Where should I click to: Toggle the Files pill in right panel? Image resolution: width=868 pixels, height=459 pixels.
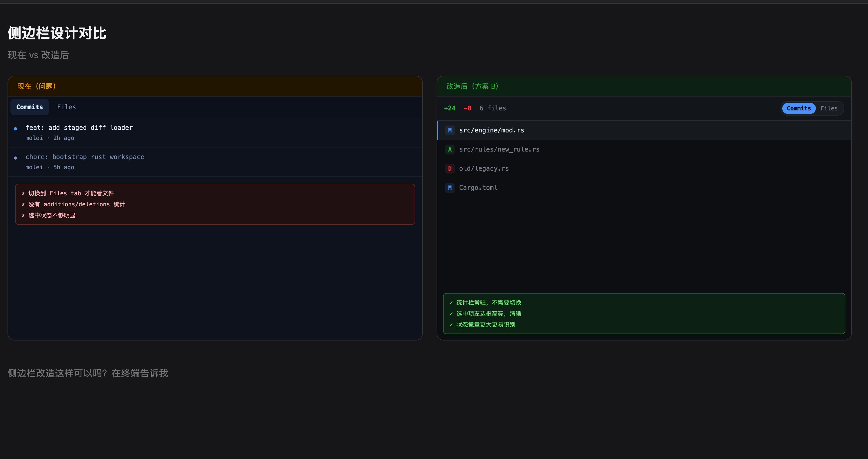tap(829, 108)
